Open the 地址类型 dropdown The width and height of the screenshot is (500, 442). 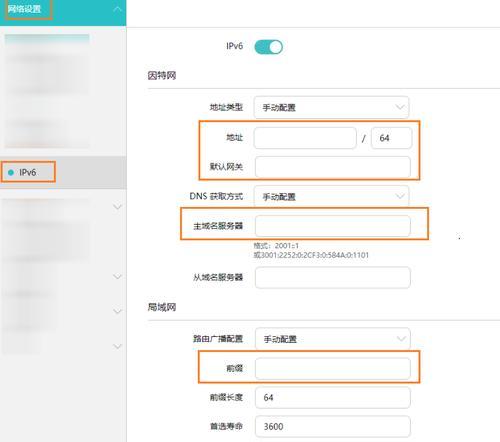[x=331, y=107]
